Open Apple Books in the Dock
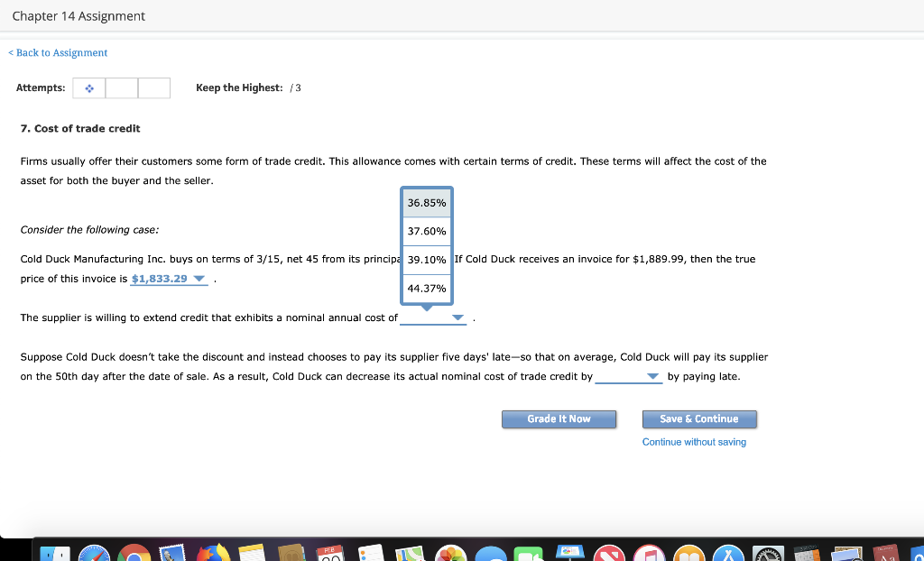 (688, 550)
